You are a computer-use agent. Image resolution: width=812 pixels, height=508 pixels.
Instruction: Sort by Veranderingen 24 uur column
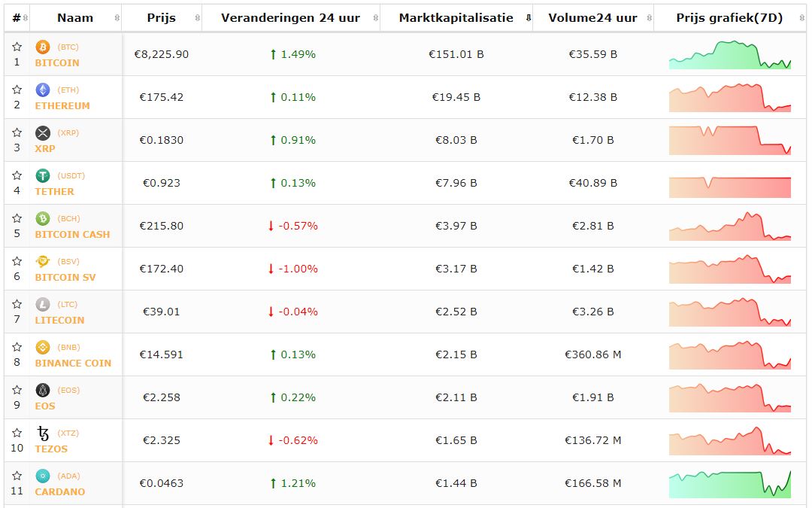point(290,17)
